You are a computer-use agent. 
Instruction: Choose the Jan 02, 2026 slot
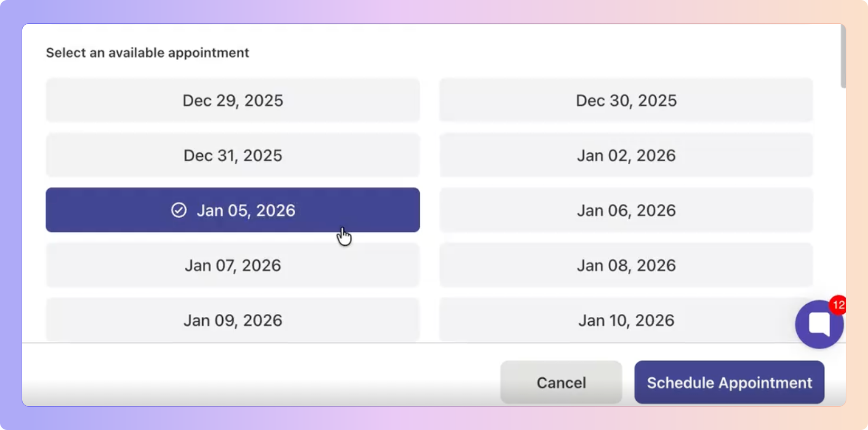(626, 155)
